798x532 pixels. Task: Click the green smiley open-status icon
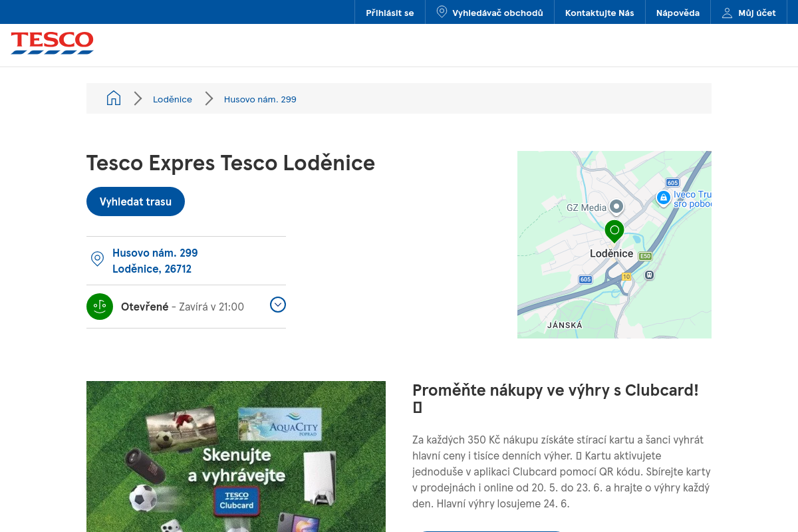click(100, 307)
